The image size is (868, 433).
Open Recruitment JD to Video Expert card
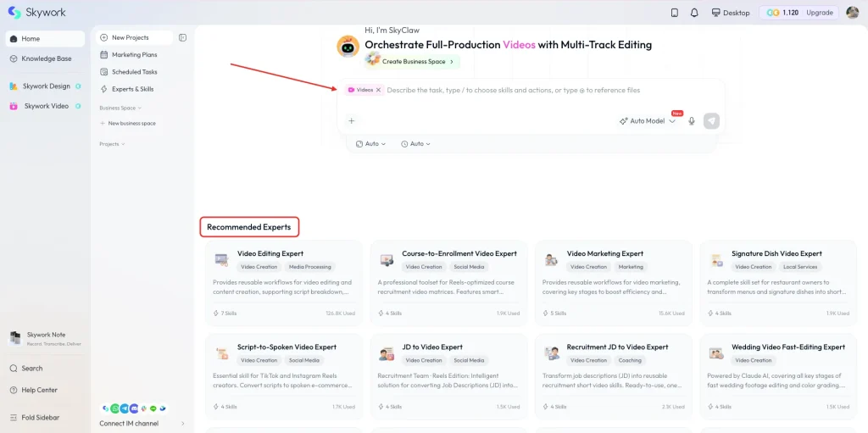tap(614, 376)
